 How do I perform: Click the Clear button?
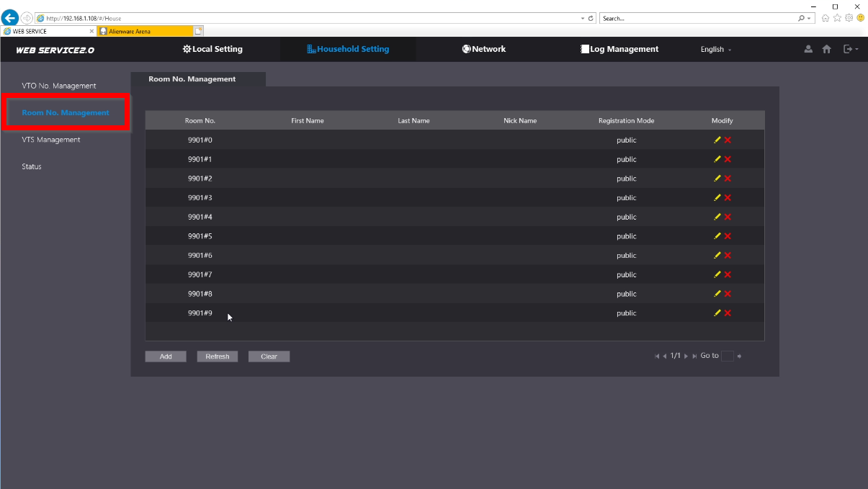click(269, 356)
